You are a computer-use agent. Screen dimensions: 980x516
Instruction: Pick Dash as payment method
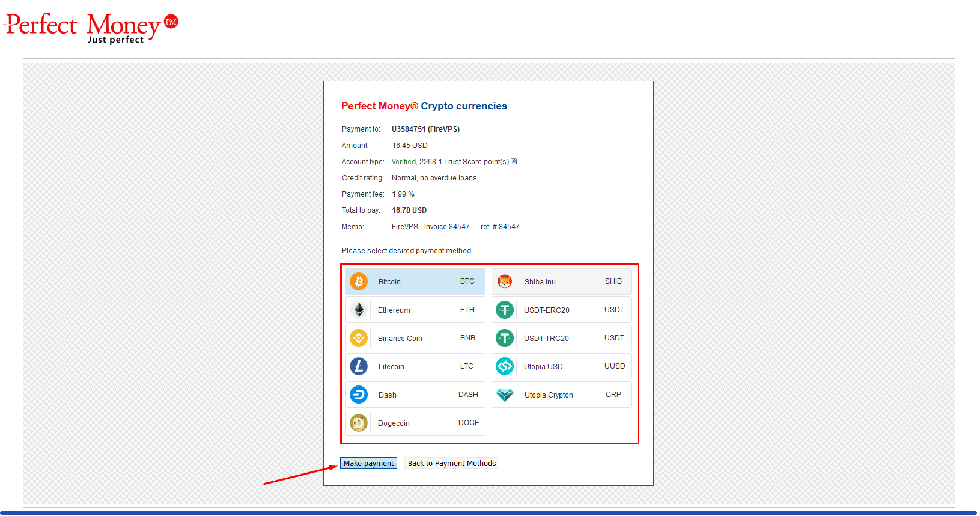coord(415,395)
